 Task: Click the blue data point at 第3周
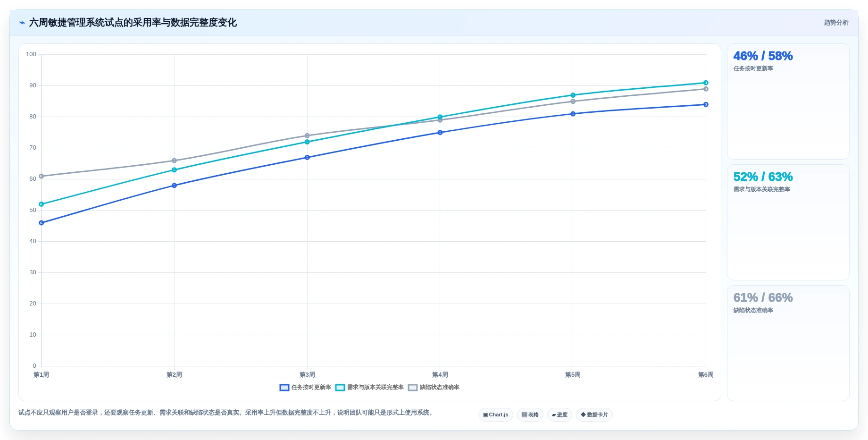307,158
